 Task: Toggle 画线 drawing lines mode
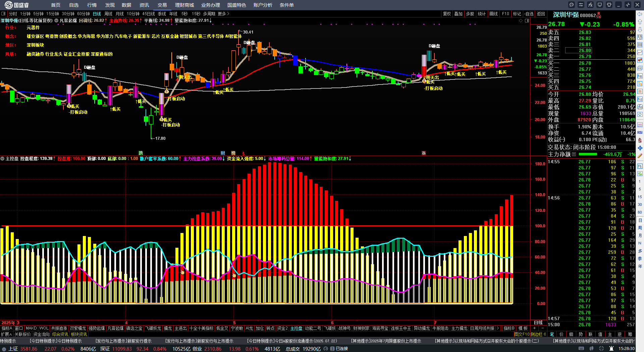click(493, 14)
